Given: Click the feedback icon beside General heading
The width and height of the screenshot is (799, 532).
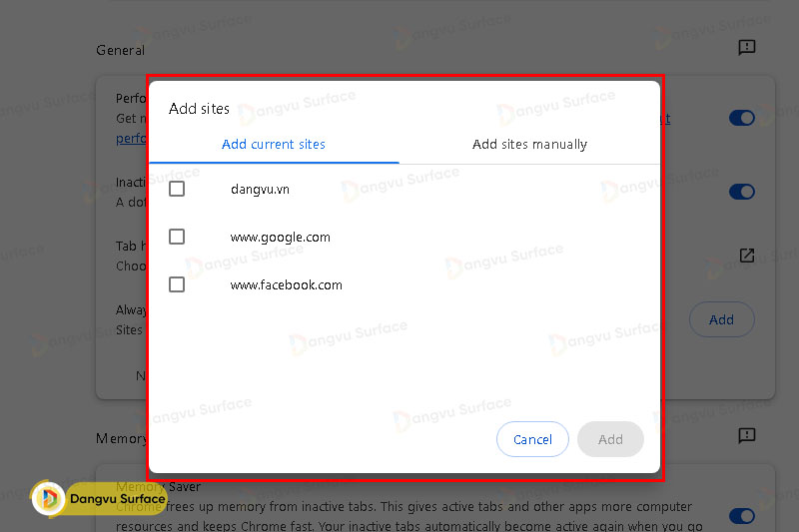Looking at the screenshot, I should 746,47.
